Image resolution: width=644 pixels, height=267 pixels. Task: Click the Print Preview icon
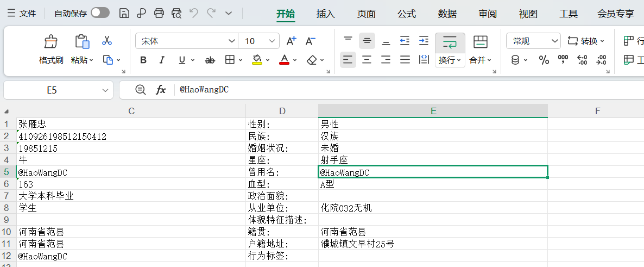click(176, 13)
